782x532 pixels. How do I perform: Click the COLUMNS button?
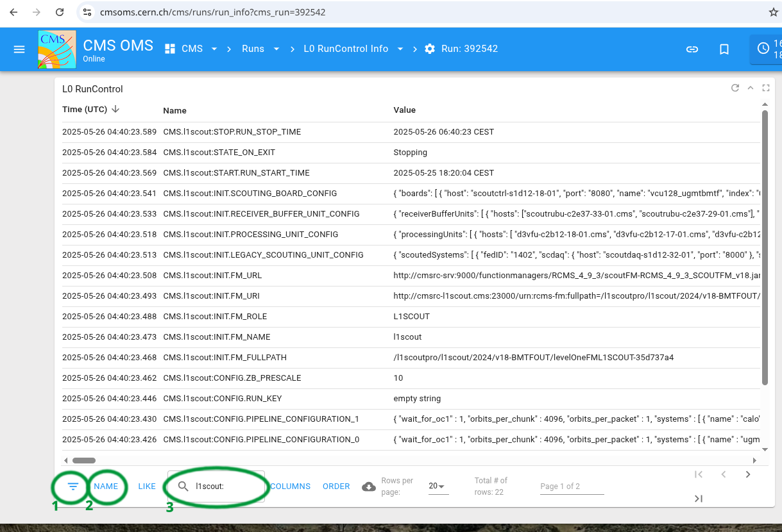pyautogui.click(x=290, y=486)
